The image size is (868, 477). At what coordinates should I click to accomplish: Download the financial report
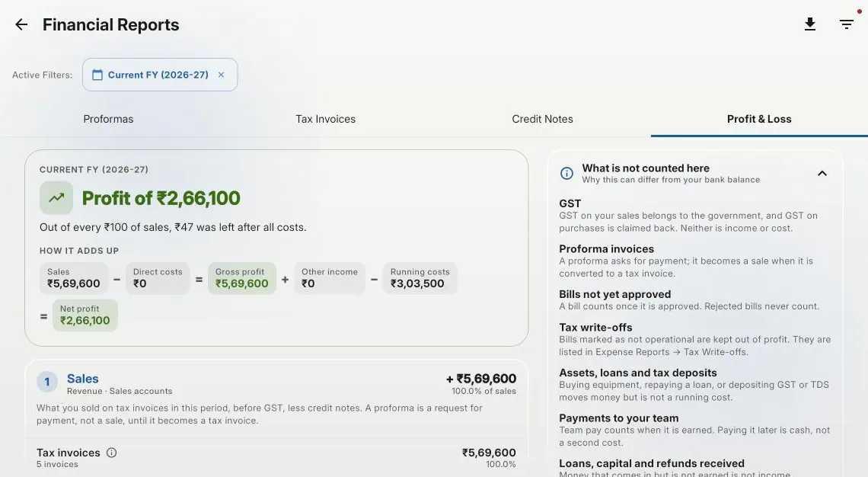click(x=810, y=24)
